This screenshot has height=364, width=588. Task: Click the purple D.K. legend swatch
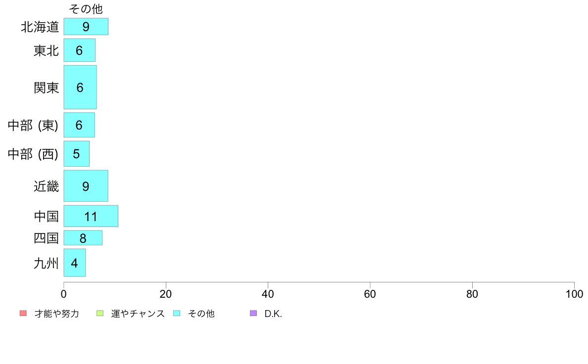coord(253,314)
